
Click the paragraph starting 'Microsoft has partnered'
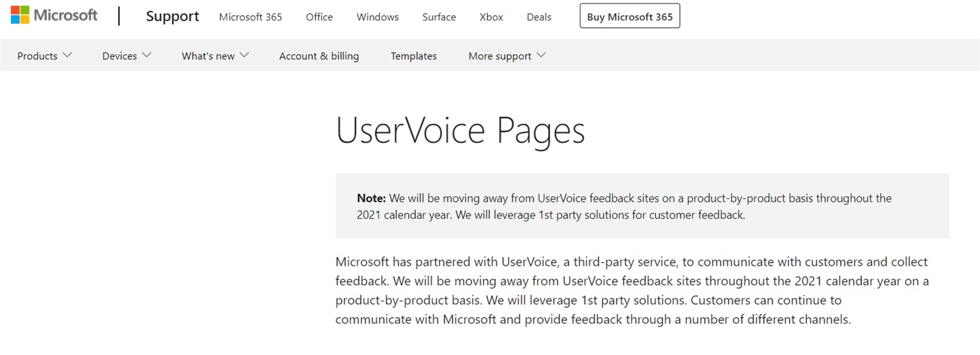[x=631, y=290]
